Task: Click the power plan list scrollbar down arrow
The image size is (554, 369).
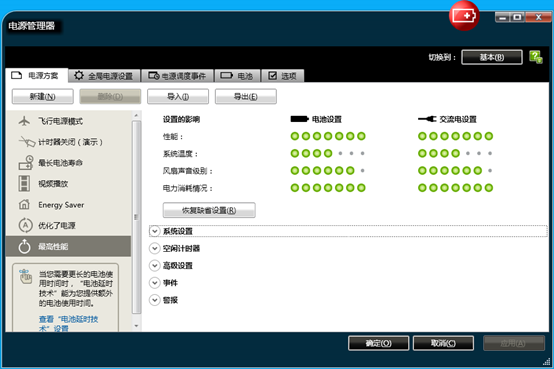Action: click(136, 326)
